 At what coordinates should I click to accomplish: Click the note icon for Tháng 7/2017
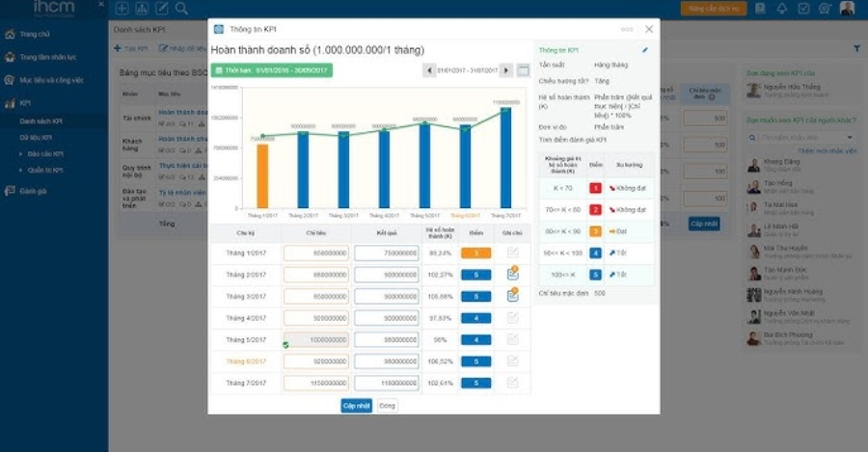[x=512, y=382]
